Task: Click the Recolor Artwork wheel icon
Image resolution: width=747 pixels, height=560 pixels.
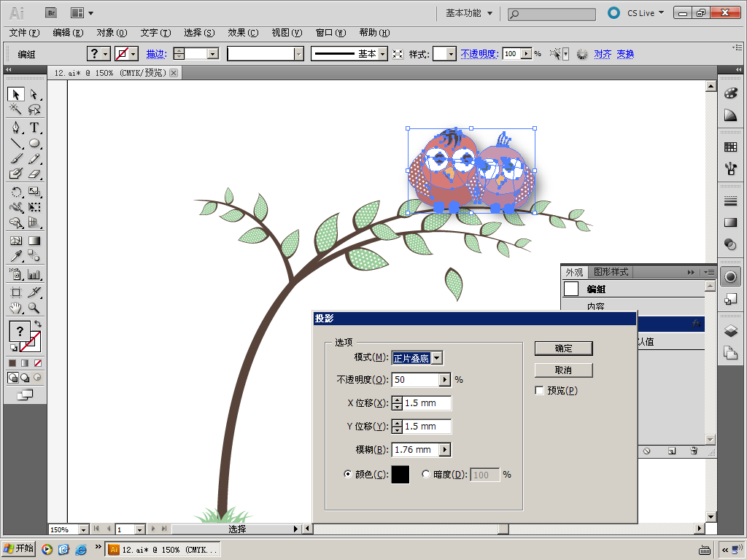Action: [x=581, y=54]
